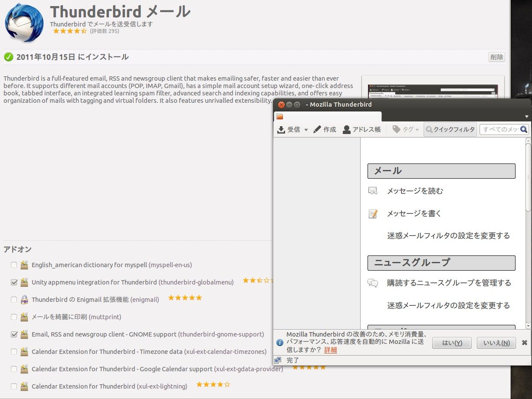Image resolution: width=532 pixels, height=399 pixels.
Task: Select the Thunderbird folder tab
Action: coord(328,116)
